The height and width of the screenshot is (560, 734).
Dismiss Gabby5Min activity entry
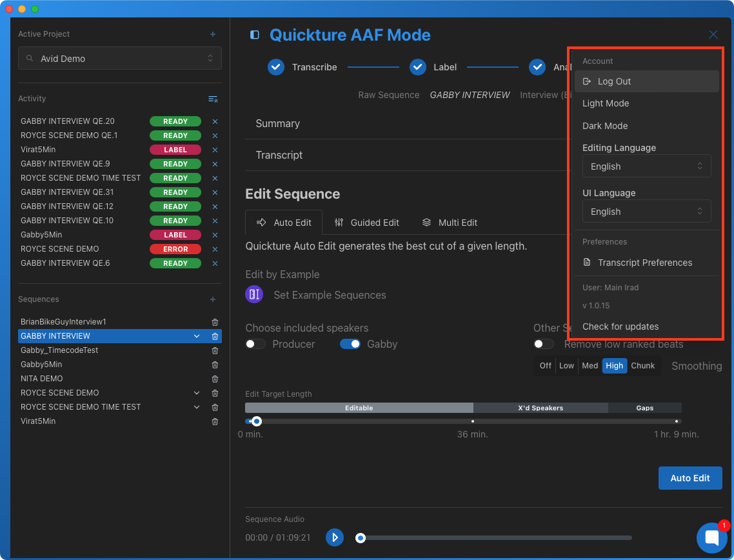tap(215, 235)
